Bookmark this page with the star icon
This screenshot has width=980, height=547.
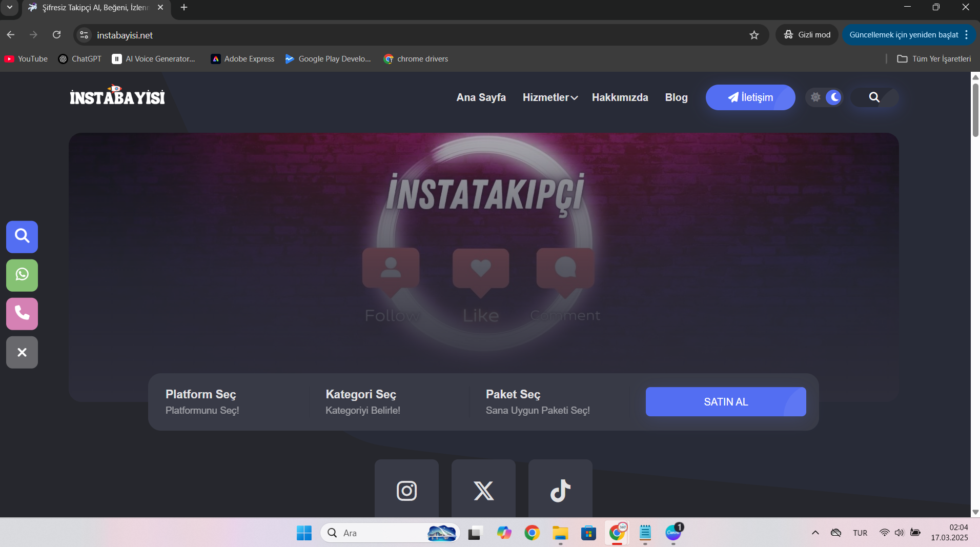(x=754, y=35)
